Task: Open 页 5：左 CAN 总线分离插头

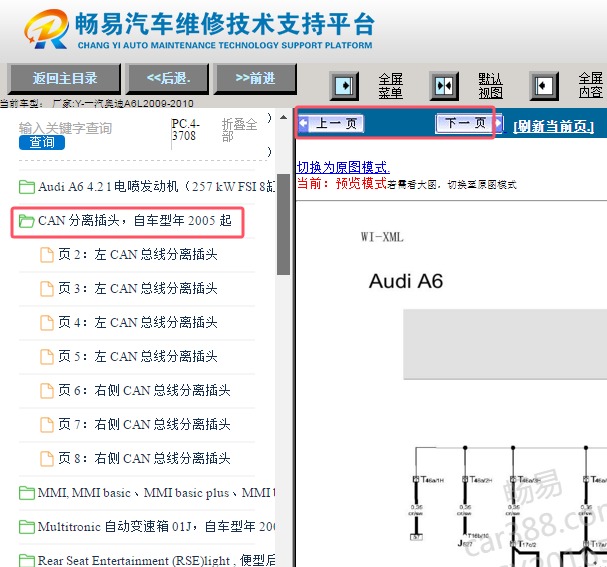Action: coord(138,357)
